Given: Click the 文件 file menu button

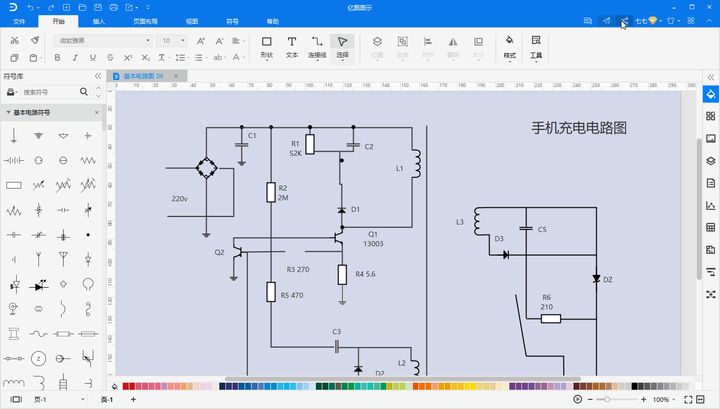Looking at the screenshot, I should 19,21.
